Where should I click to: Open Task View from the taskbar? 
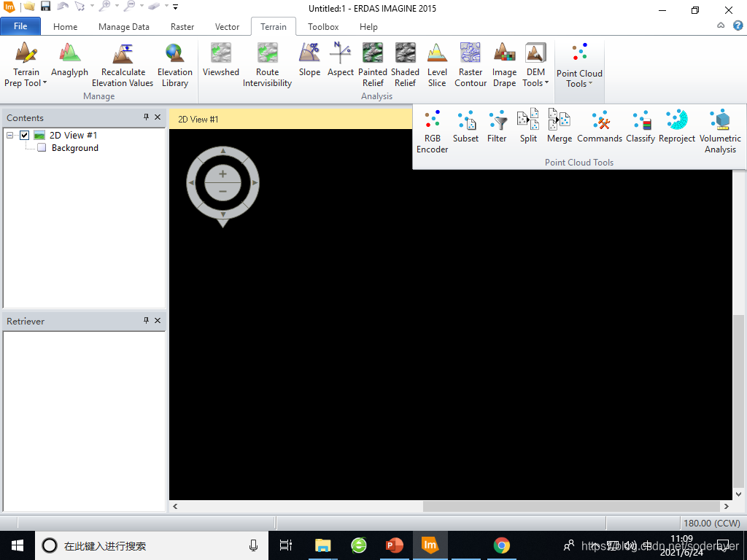tap(285, 545)
